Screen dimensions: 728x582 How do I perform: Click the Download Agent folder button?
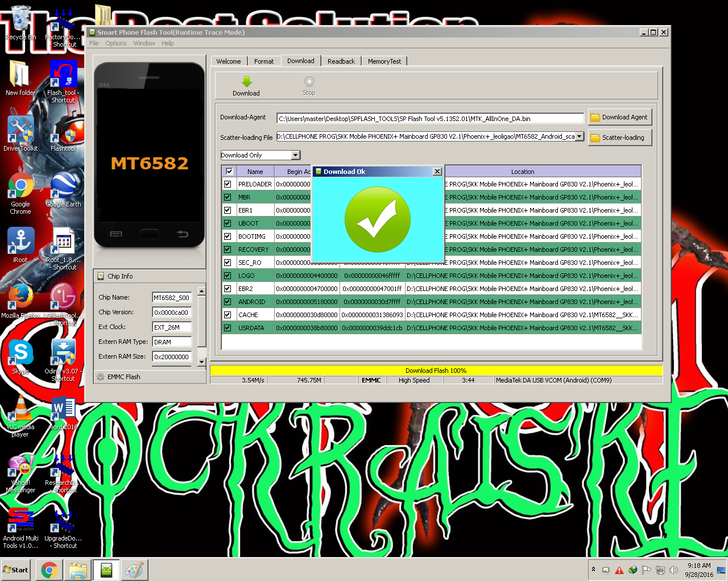pos(619,118)
